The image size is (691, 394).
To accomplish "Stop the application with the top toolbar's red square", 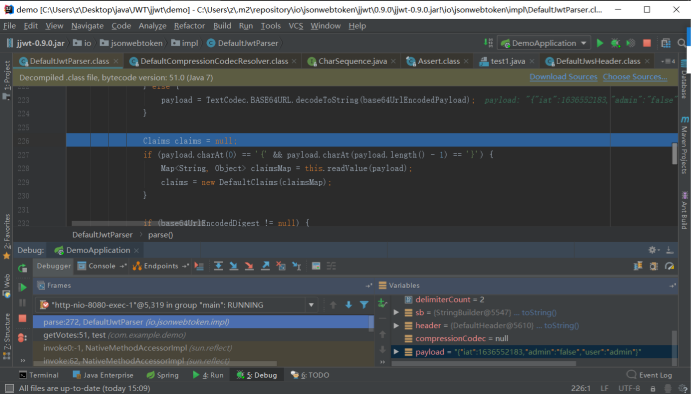I will pos(647,43).
